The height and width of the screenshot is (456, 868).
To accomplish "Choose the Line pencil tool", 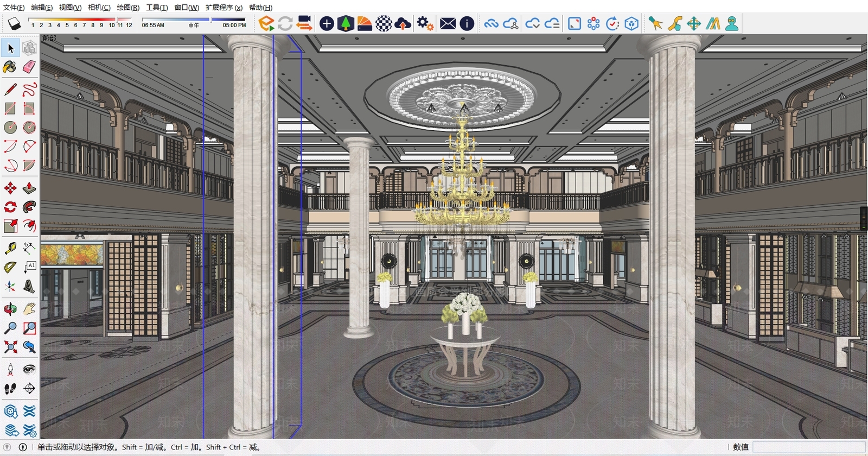I will tap(10, 89).
